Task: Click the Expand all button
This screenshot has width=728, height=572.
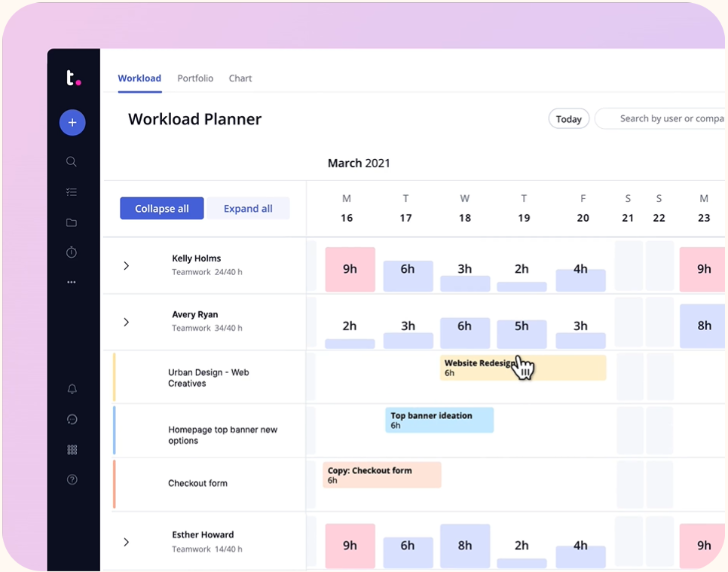Action: 249,208
